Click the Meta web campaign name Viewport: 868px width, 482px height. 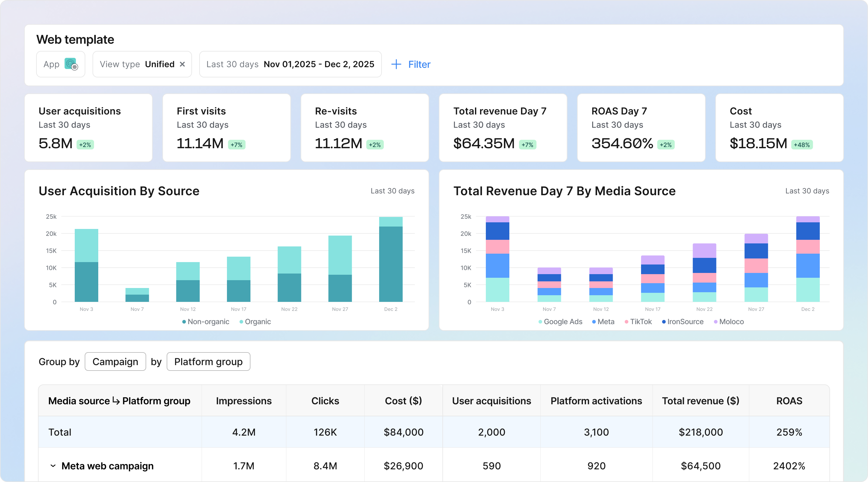point(107,466)
